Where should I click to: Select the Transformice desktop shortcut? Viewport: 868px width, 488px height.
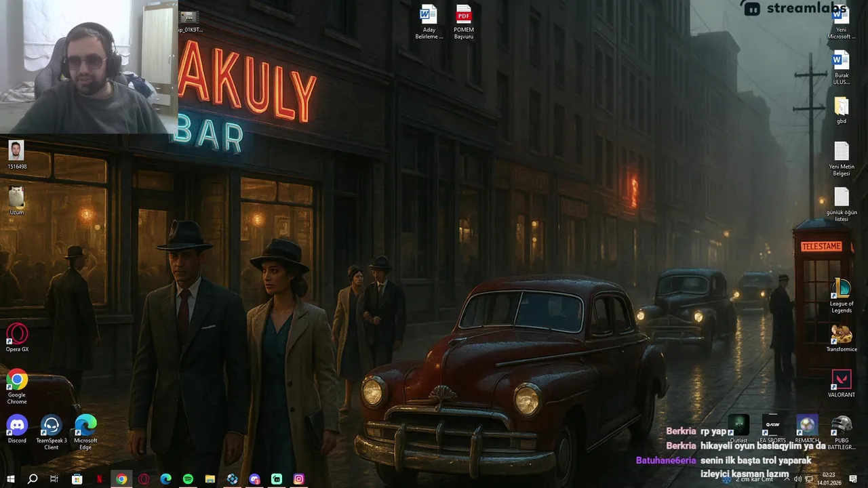[x=842, y=338]
